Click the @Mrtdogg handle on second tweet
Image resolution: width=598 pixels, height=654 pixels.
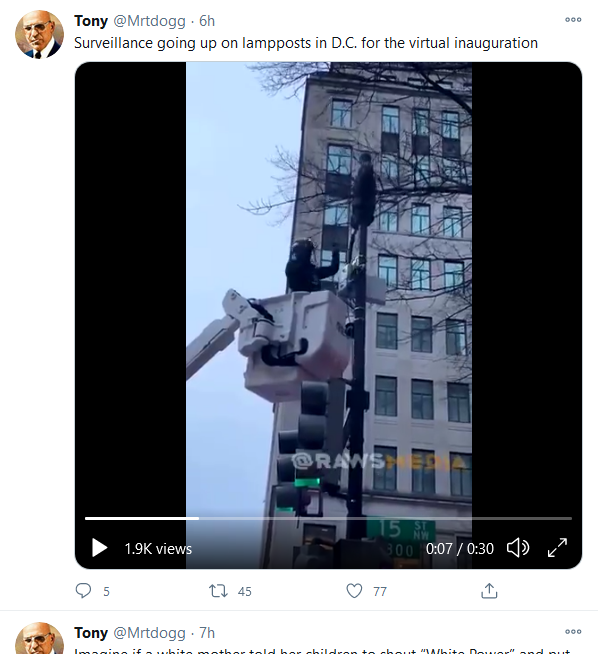(x=149, y=633)
